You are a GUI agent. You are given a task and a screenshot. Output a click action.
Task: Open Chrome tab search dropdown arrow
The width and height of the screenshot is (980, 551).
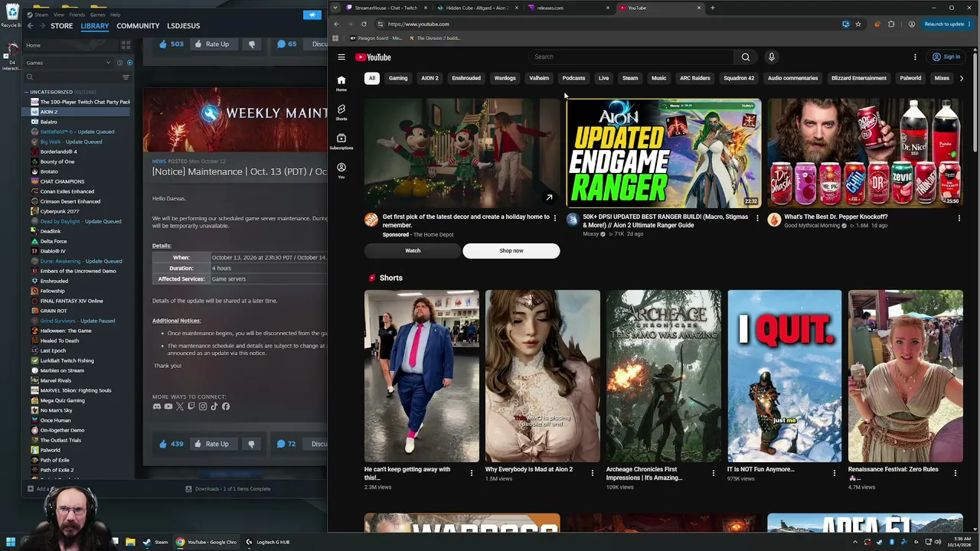pos(335,8)
